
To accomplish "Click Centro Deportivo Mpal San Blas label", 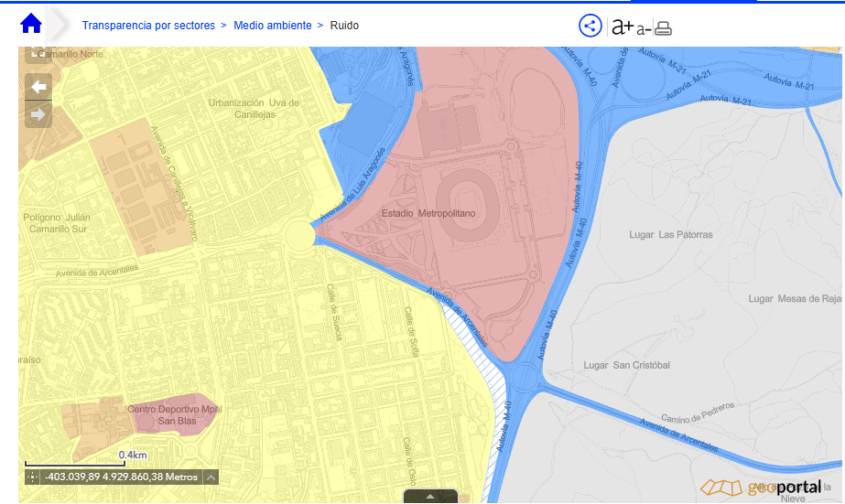I will coord(175,414).
